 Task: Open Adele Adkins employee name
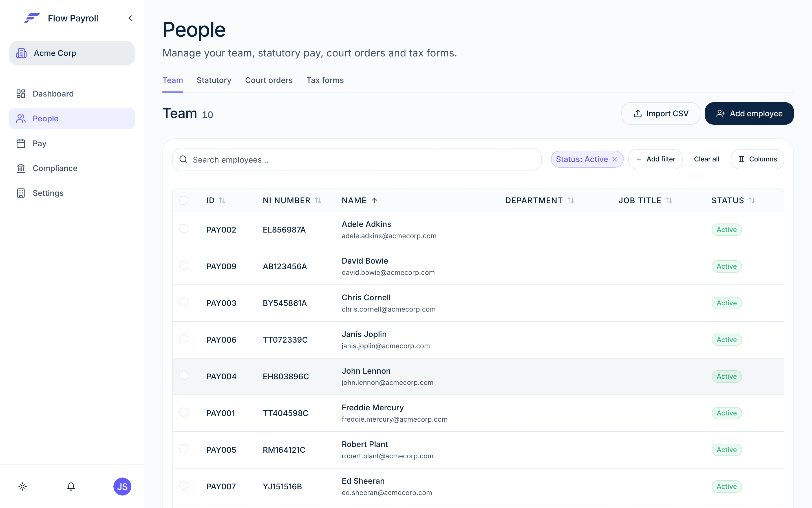367,224
